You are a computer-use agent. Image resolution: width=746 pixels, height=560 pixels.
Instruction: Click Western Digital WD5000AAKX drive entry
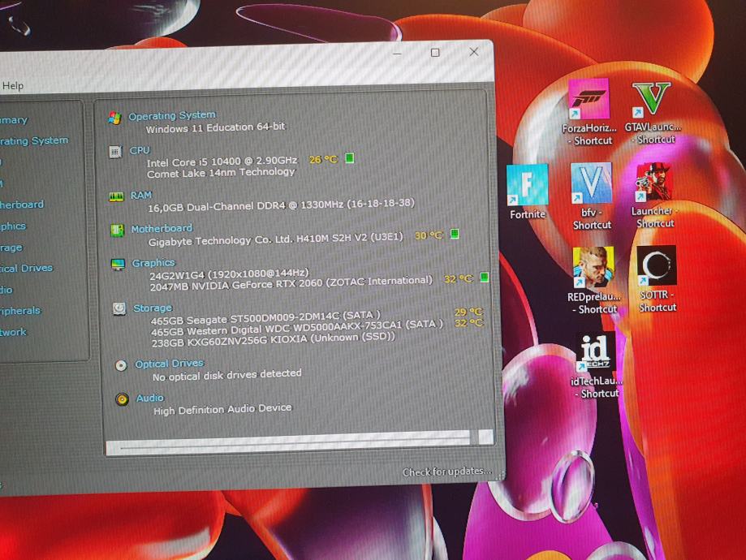pyautogui.click(x=297, y=328)
